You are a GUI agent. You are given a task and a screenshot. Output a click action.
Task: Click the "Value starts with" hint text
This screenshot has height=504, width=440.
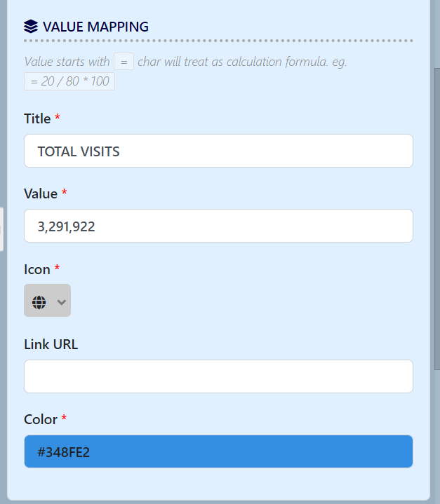pyautogui.click(x=67, y=62)
